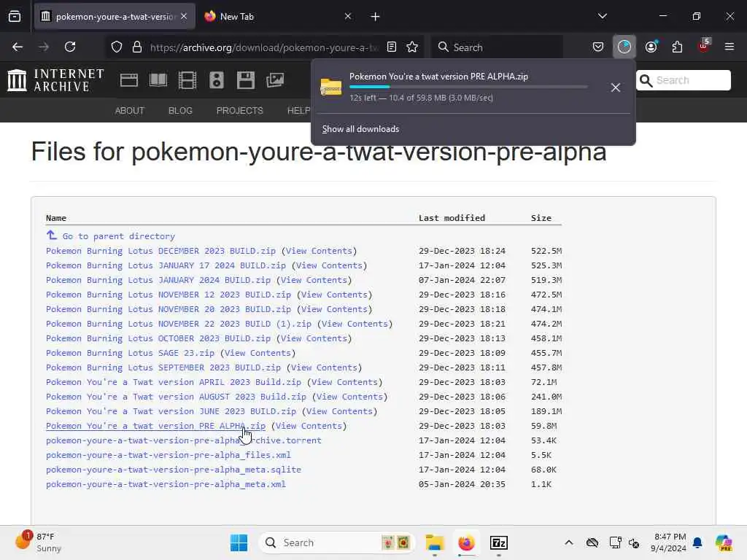This screenshot has height=560, width=747.
Task: Bookmark this page with star icon
Action: click(x=412, y=47)
